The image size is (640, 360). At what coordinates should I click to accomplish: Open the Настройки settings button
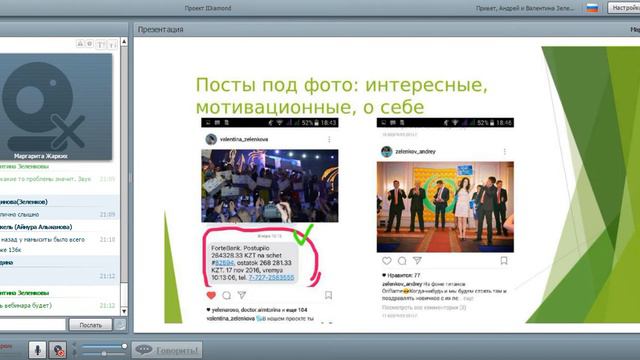pos(624,8)
